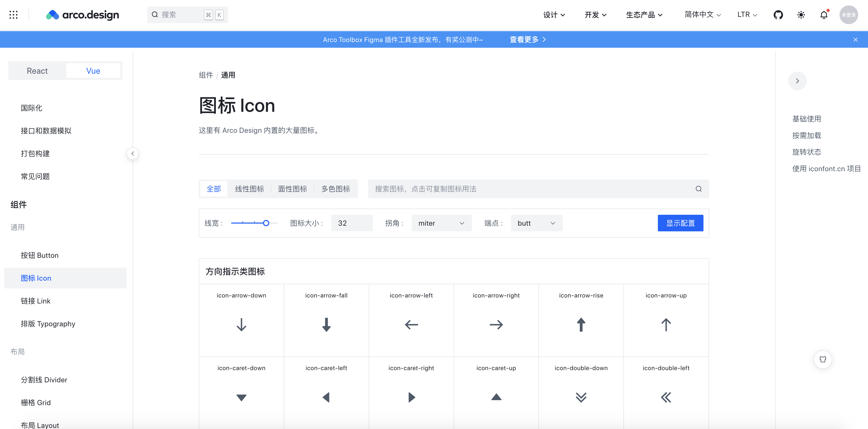This screenshot has width=868, height=429.
Task: Open the notification bell
Action: (824, 15)
